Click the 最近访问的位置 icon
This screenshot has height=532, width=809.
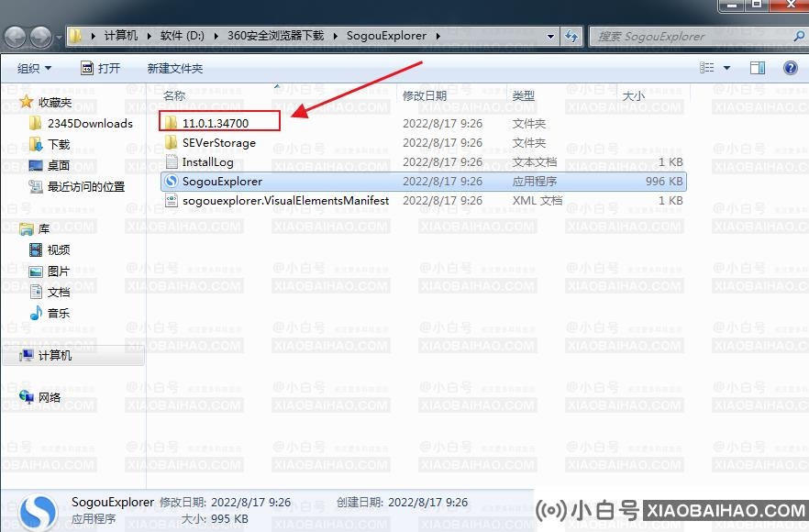[36, 186]
